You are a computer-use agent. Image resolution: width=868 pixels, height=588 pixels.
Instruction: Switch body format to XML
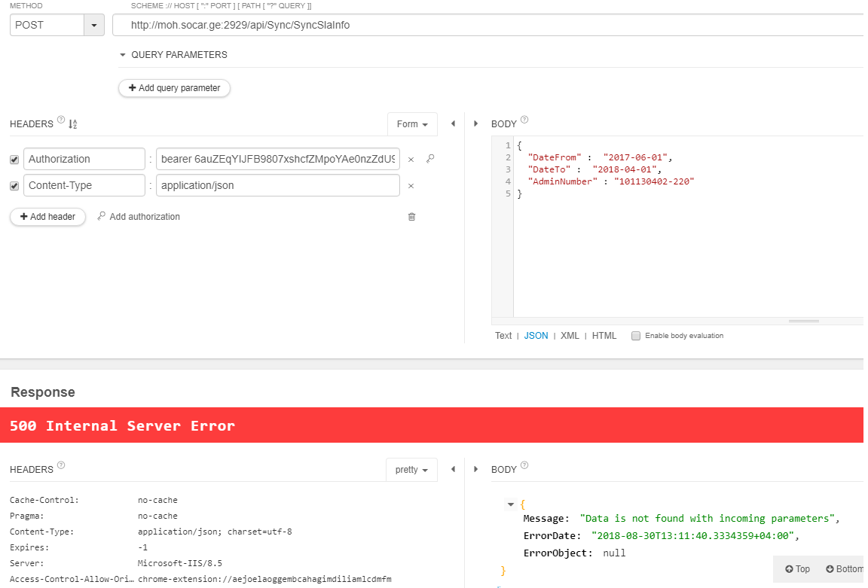570,336
